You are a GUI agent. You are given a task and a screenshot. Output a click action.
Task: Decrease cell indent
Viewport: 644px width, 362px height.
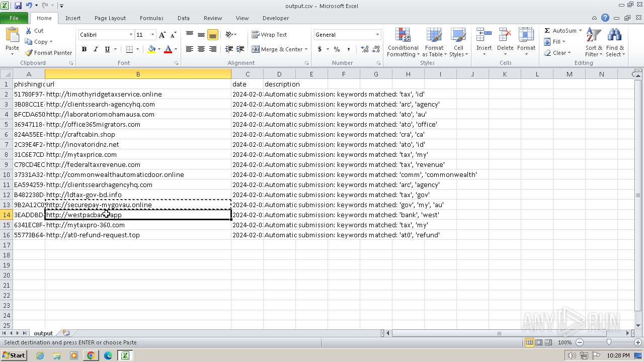click(x=229, y=49)
